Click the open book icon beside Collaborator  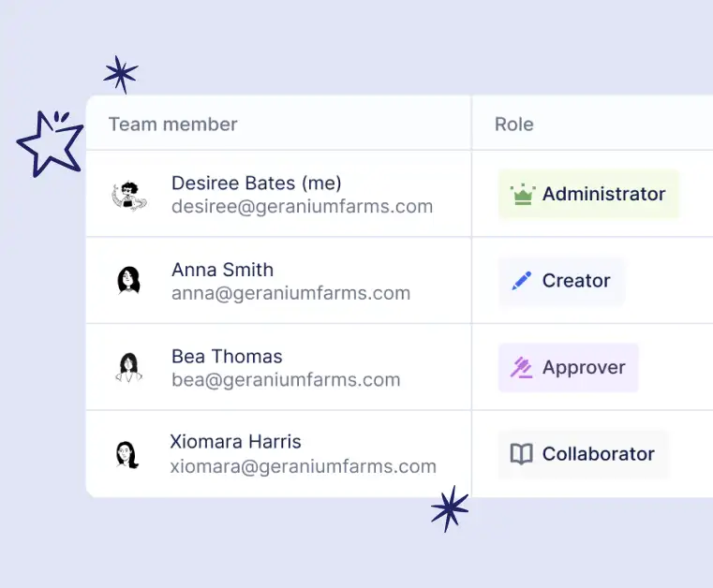[521, 454]
